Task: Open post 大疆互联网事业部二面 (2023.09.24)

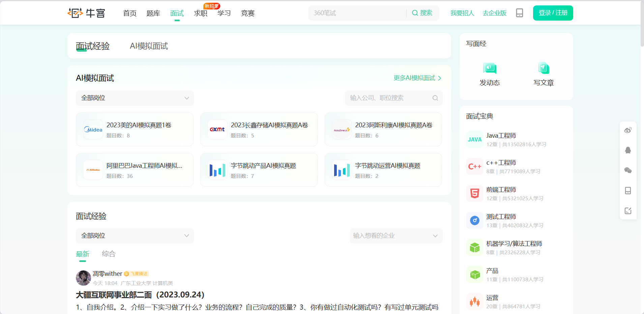Action: pyautogui.click(x=140, y=295)
